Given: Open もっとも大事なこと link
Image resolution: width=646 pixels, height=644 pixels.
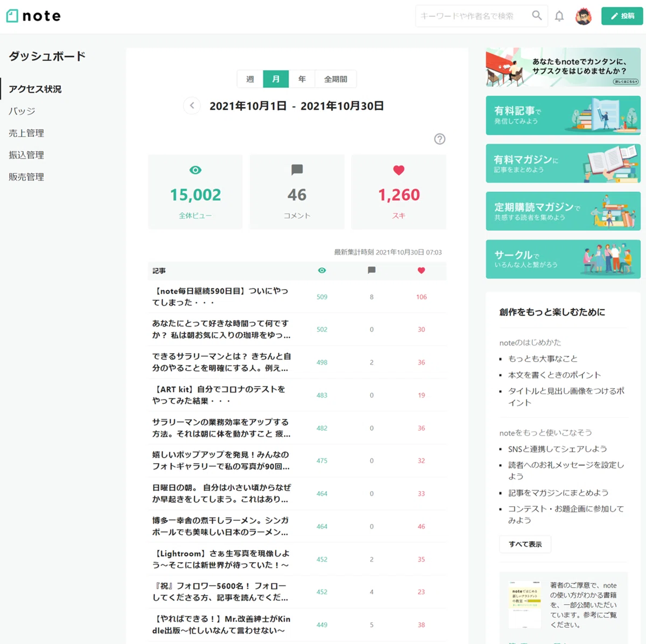Looking at the screenshot, I should (543, 359).
